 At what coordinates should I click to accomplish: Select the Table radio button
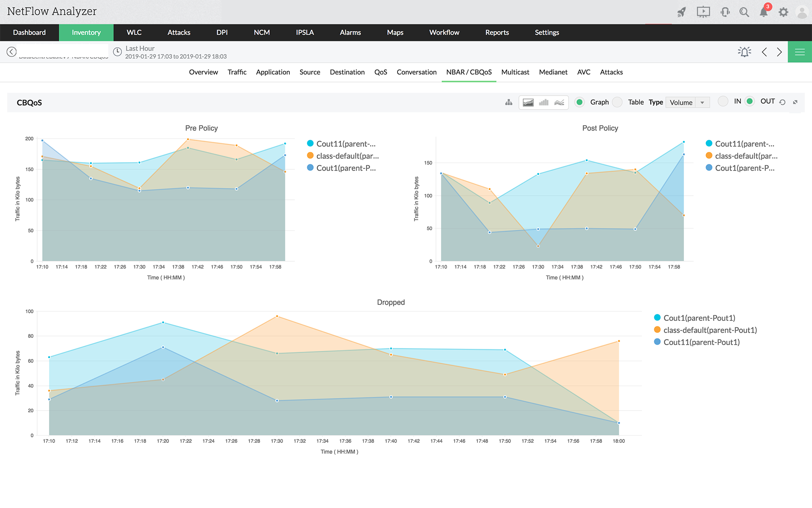coord(617,102)
